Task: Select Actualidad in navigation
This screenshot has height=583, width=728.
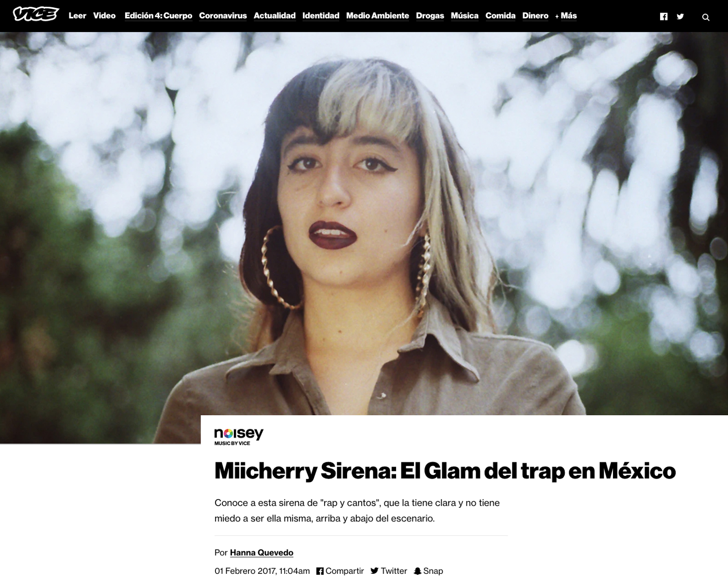Action: click(x=275, y=16)
